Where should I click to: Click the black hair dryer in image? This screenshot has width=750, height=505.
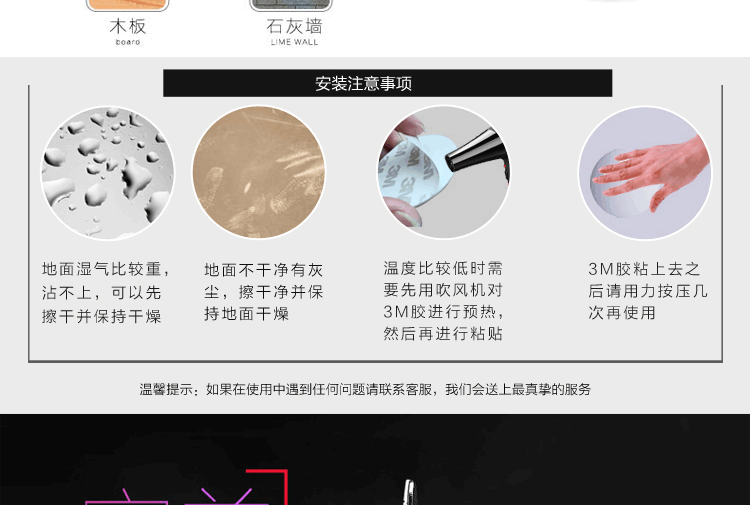pos(478,155)
